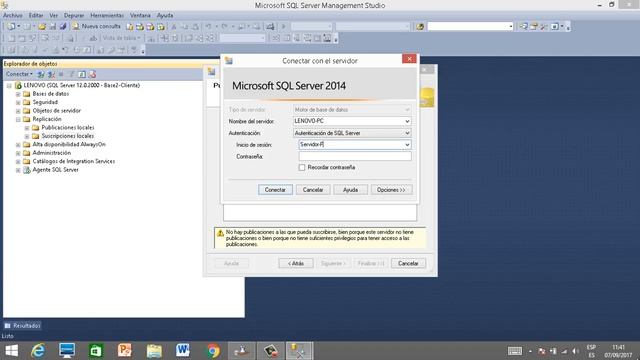Viewport: 640px width, 360px height.
Task: Collapse the LENOVO server node
Action: pos(9,86)
